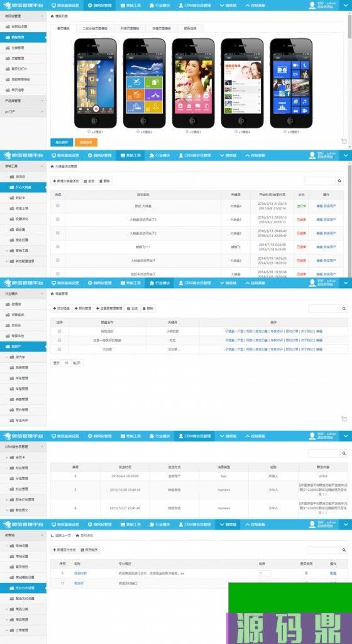This screenshot has height=644, width=352.
Task: Collapse the 微网站管理 sidebar section
Action: pos(23,16)
